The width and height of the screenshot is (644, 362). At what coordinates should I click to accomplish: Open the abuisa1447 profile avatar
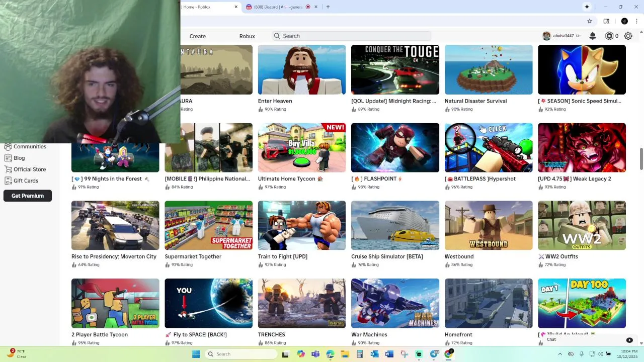tap(546, 36)
